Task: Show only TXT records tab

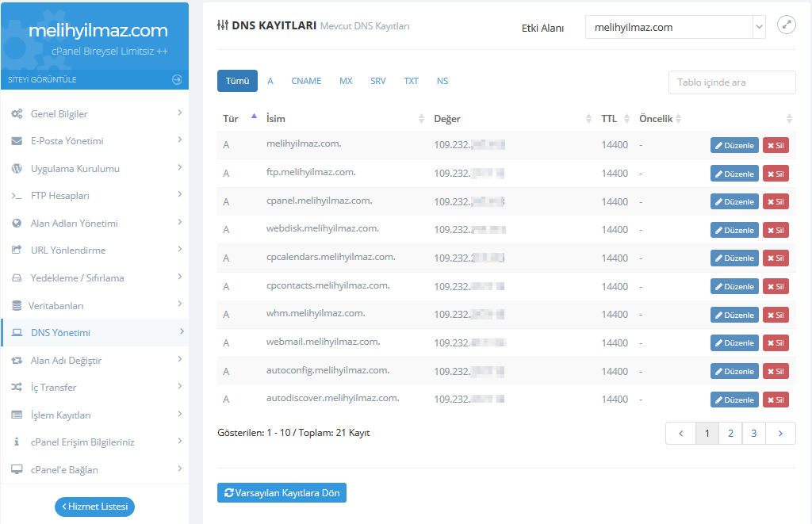Action: click(x=411, y=81)
